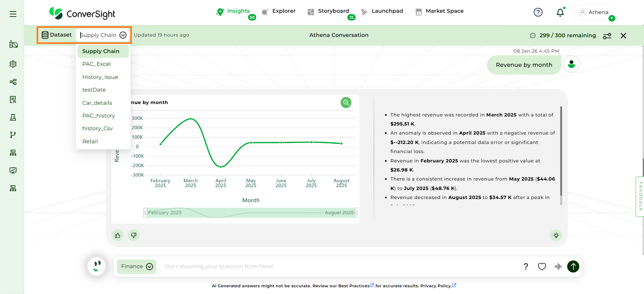Zoom into the revenue chart with magnifier icon
This screenshot has height=294, width=644.
coord(346,102)
